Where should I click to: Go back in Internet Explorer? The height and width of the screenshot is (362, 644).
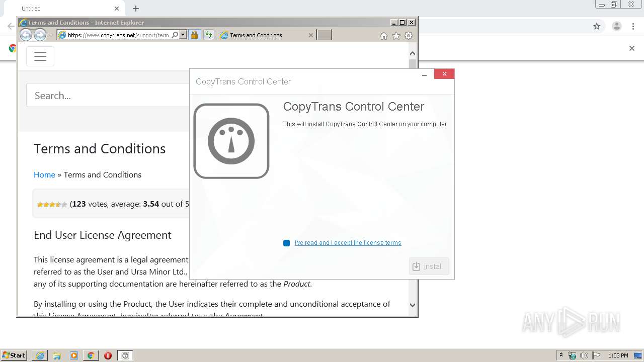pyautogui.click(x=26, y=35)
